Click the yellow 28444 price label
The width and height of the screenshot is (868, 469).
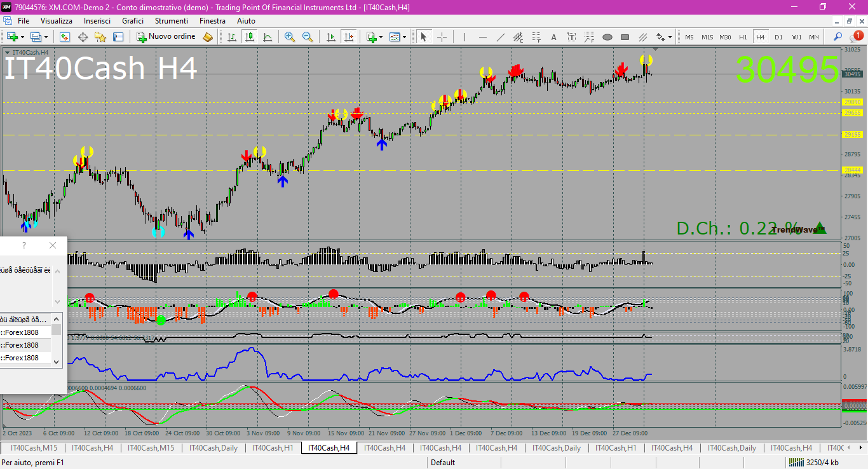coord(852,170)
